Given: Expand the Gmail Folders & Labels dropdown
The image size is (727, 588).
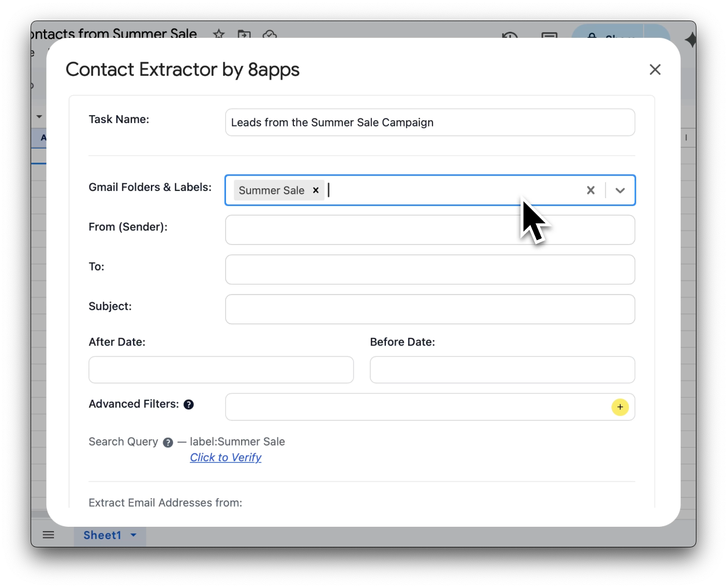Looking at the screenshot, I should [620, 190].
